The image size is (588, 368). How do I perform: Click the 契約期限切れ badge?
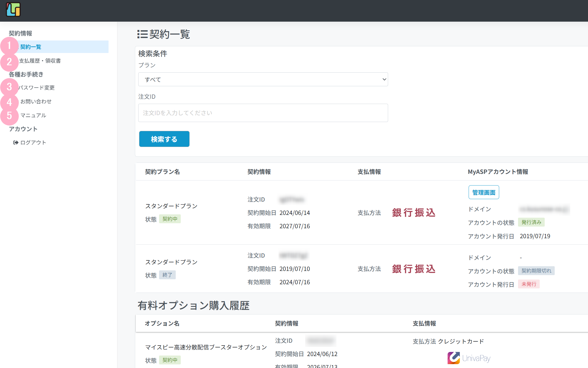click(536, 271)
